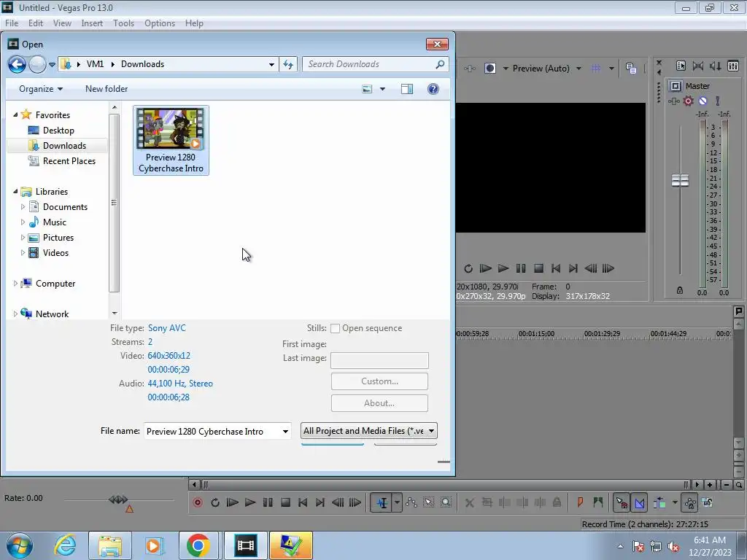The image size is (747, 560).
Task: Click Pause in the bottom transport bar
Action: point(268,502)
